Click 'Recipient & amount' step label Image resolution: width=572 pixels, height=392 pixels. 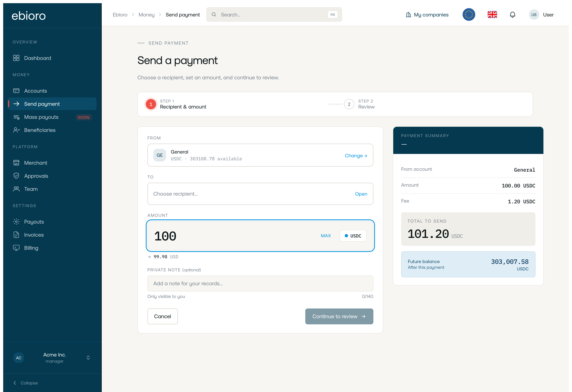click(x=183, y=107)
